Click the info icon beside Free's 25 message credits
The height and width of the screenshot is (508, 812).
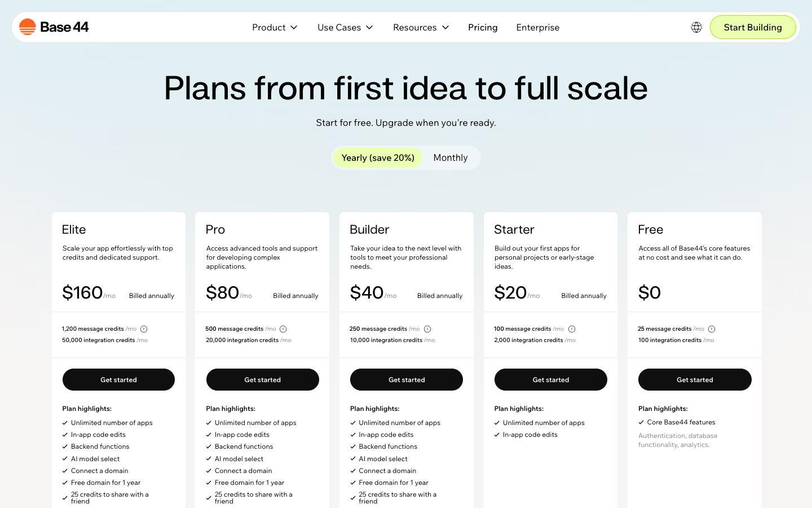[712, 329]
